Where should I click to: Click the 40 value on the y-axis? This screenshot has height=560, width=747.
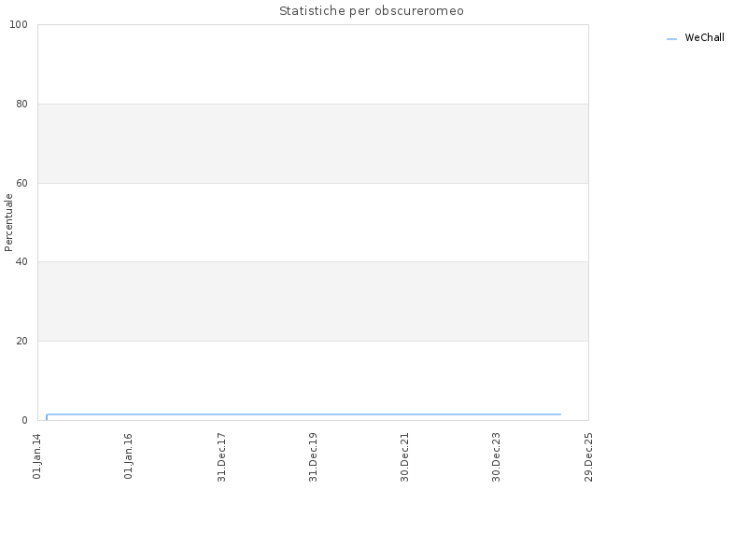coord(21,262)
